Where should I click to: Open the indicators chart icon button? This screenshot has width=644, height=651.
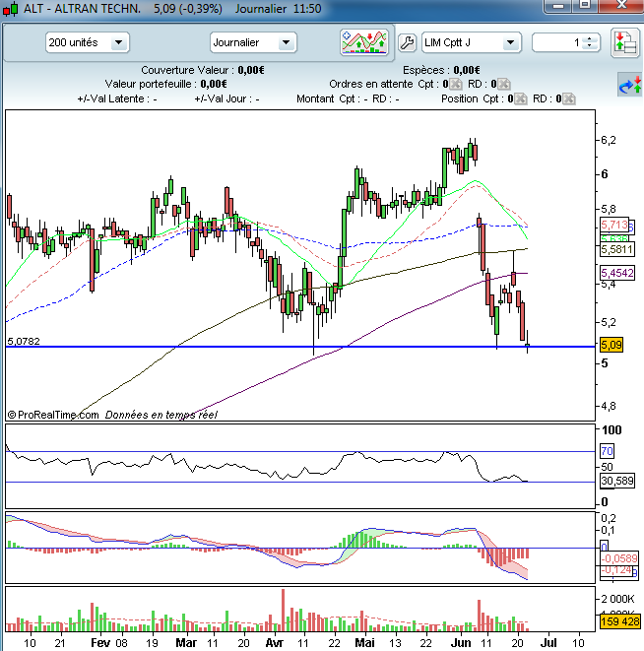coord(364,42)
